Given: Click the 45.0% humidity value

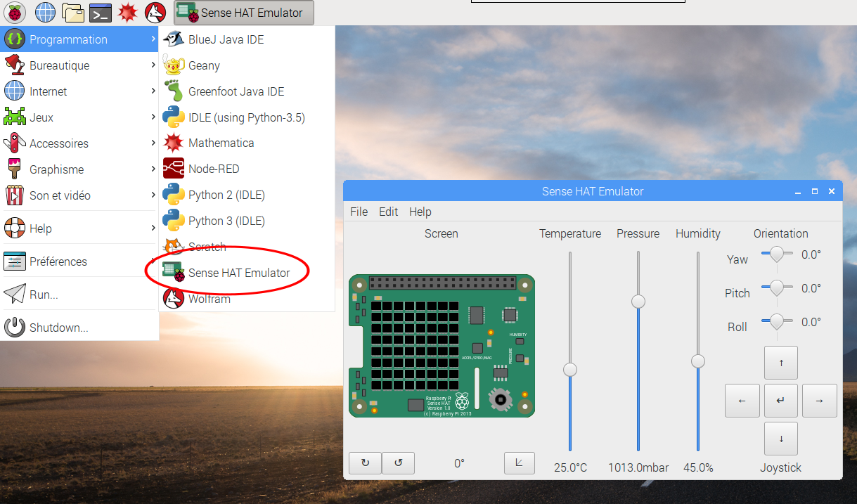Looking at the screenshot, I should point(698,467).
